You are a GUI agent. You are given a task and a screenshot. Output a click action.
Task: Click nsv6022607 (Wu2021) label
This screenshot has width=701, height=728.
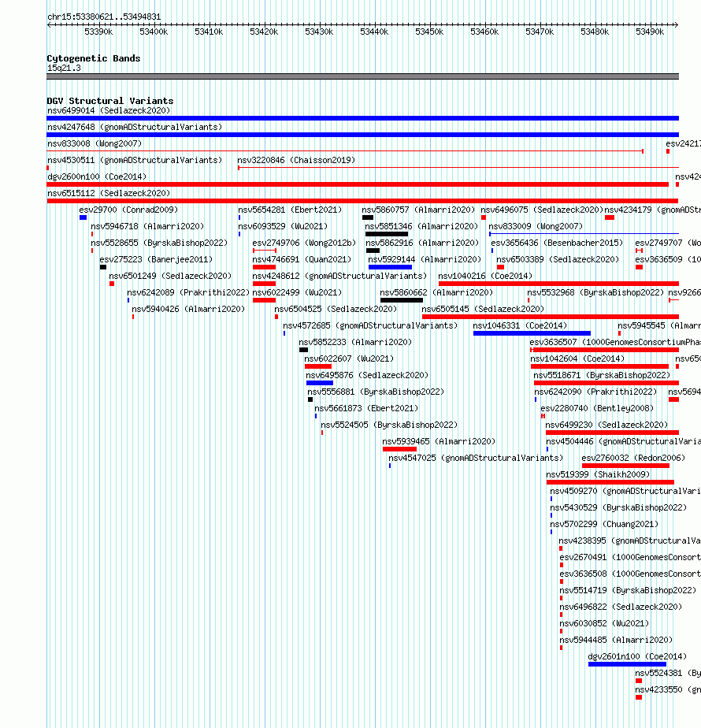[349, 359]
